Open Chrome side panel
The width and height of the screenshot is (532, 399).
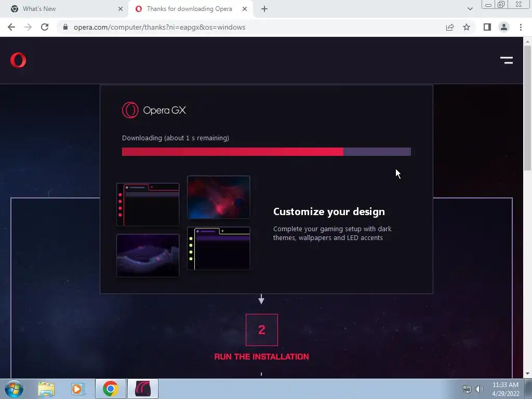[x=487, y=27]
